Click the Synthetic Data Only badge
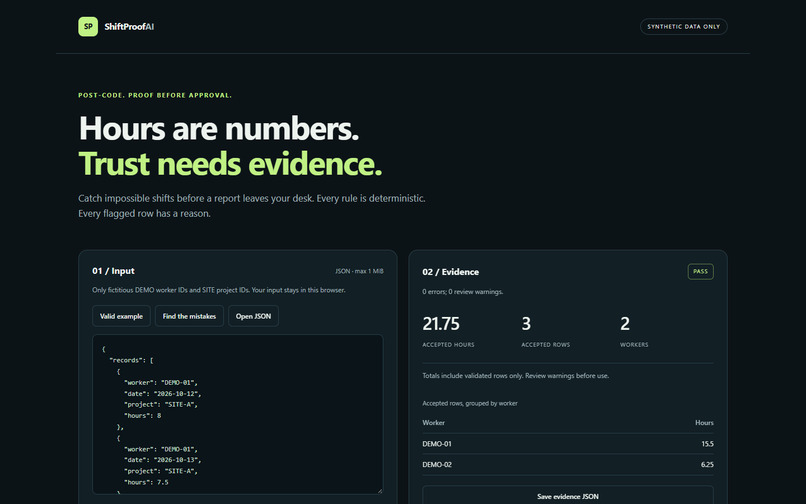The image size is (806, 504). 683,27
